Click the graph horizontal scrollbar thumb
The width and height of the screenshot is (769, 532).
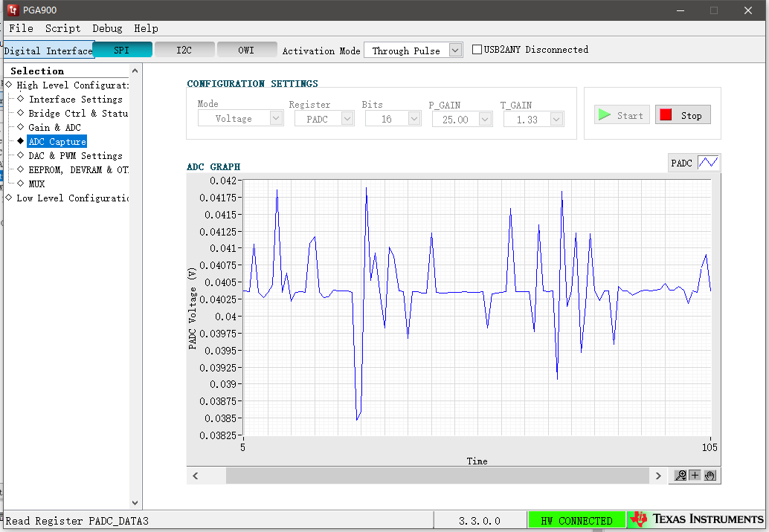438,476
